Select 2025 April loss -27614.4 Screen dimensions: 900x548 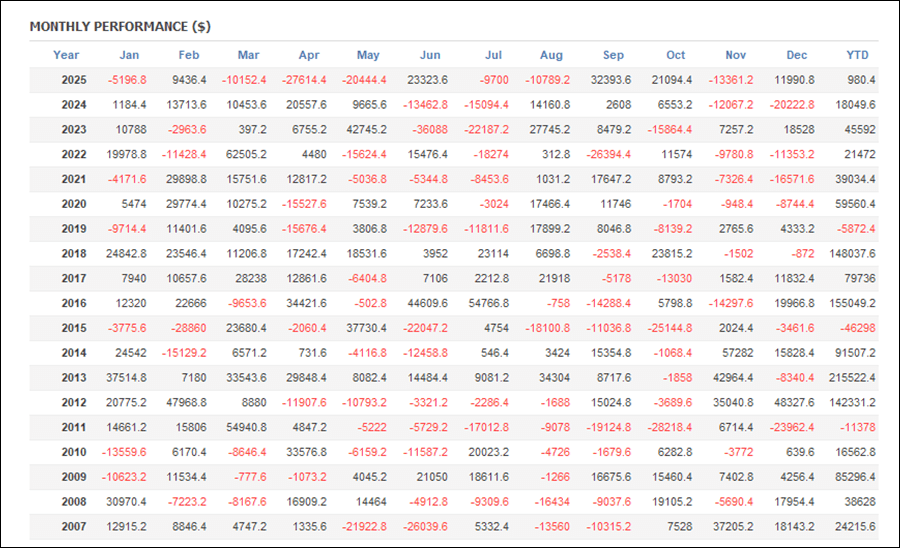[305, 80]
